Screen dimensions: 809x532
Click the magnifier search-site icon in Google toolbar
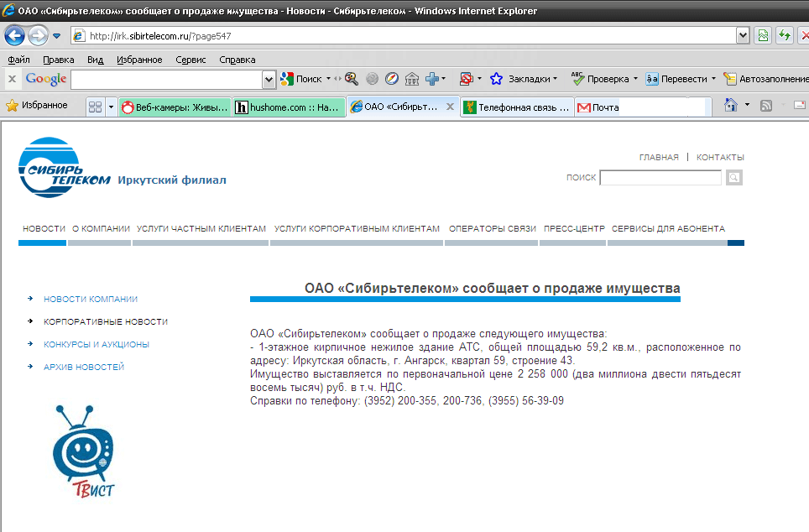[x=352, y=79]
